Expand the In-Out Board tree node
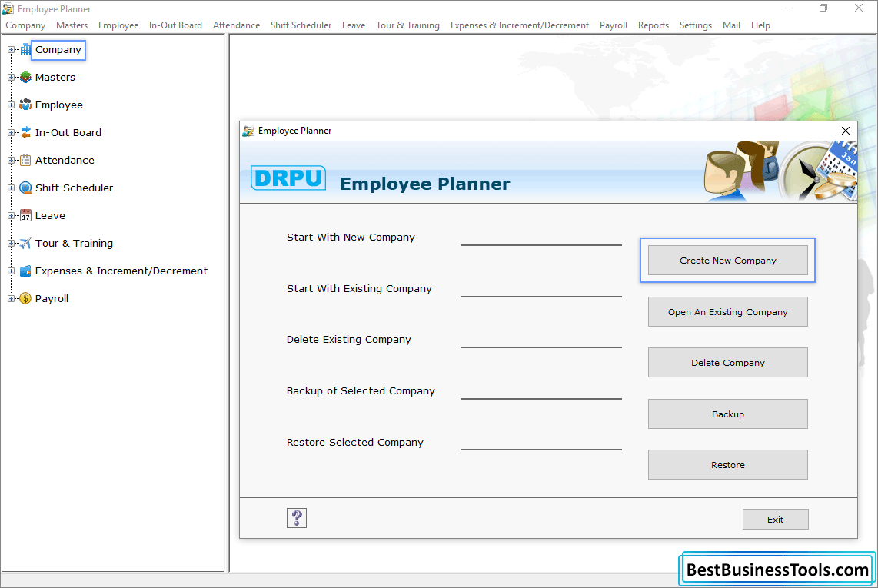Image resolution: width=878 pixels, height=588 pixels. (x=11, y=133)
